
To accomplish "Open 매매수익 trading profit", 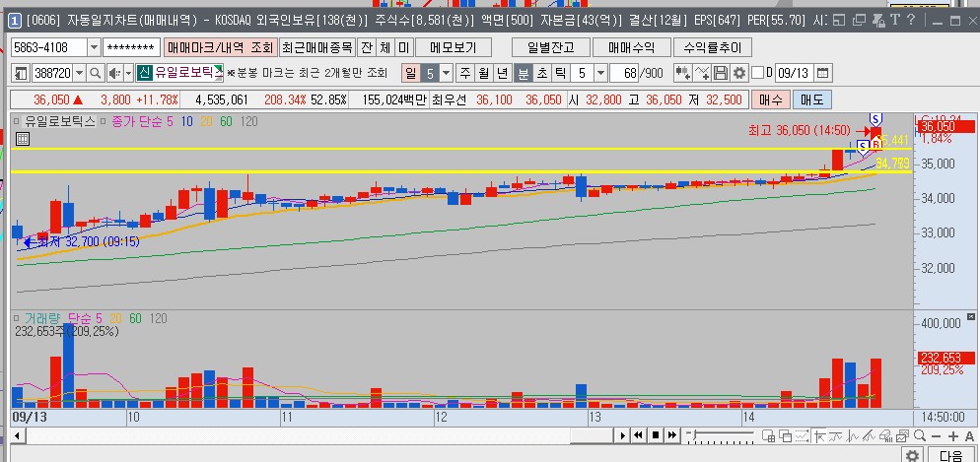I will click(x=631, y=47).
